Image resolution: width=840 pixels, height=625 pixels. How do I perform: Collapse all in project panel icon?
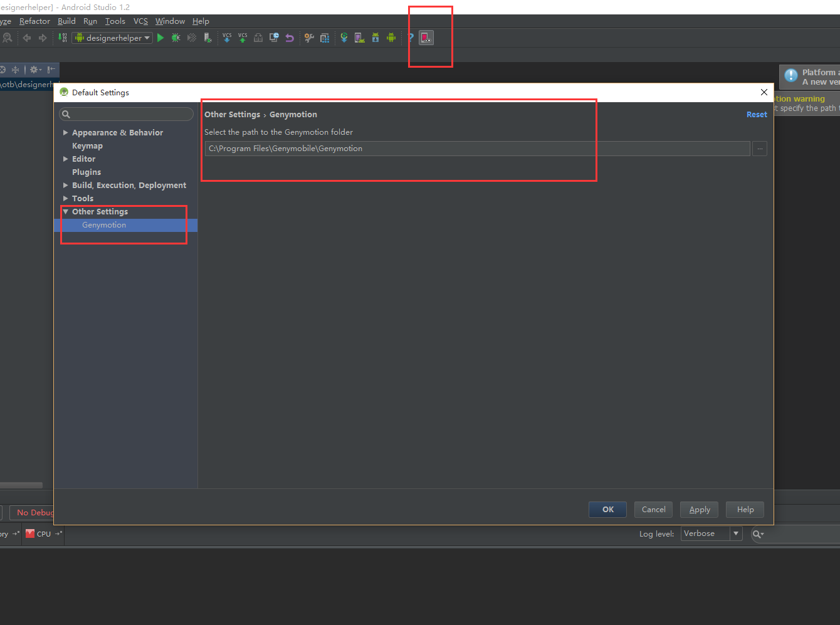pyautogui.click(x=16, y=70)
